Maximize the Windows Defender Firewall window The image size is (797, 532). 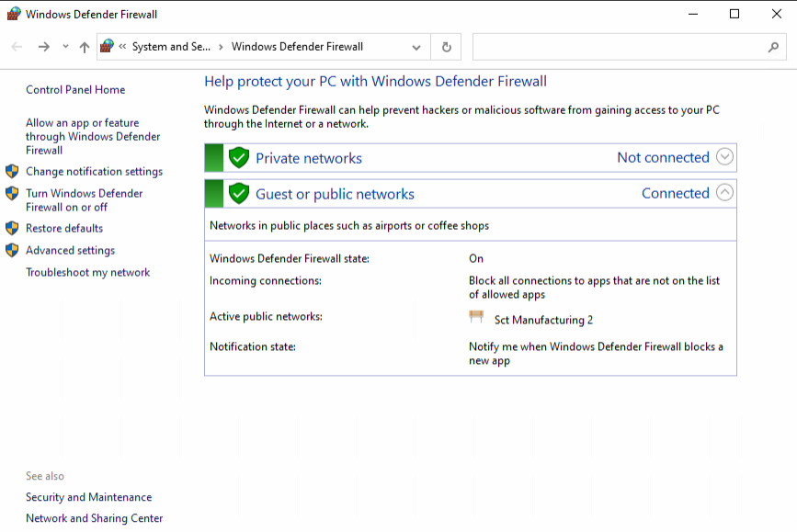point(734,14)
